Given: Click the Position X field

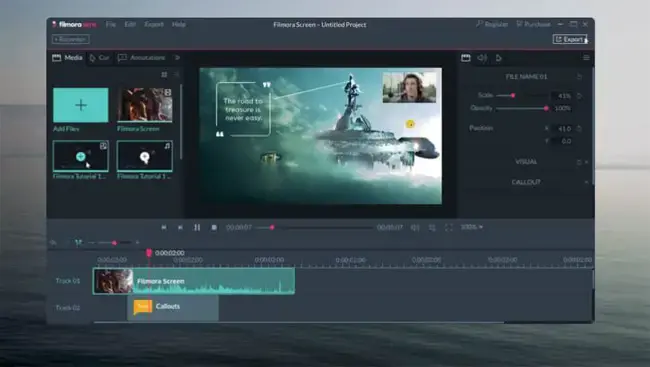Looking at the screenshot, I should (x=562, y=129).
